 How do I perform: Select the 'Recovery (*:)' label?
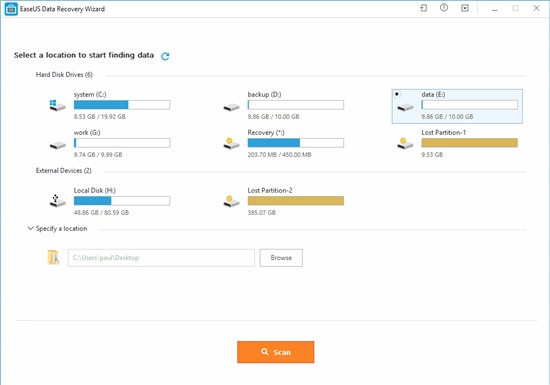point(266,133)
